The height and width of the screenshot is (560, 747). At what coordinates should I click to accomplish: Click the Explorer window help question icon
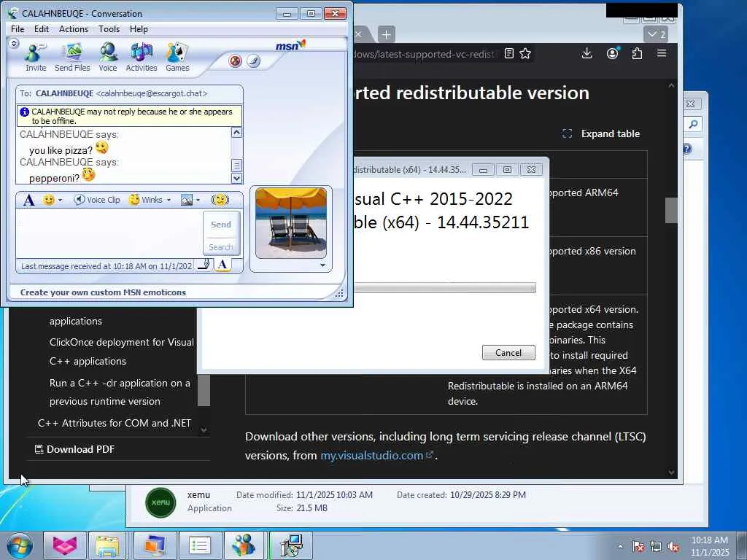[686, 149]
